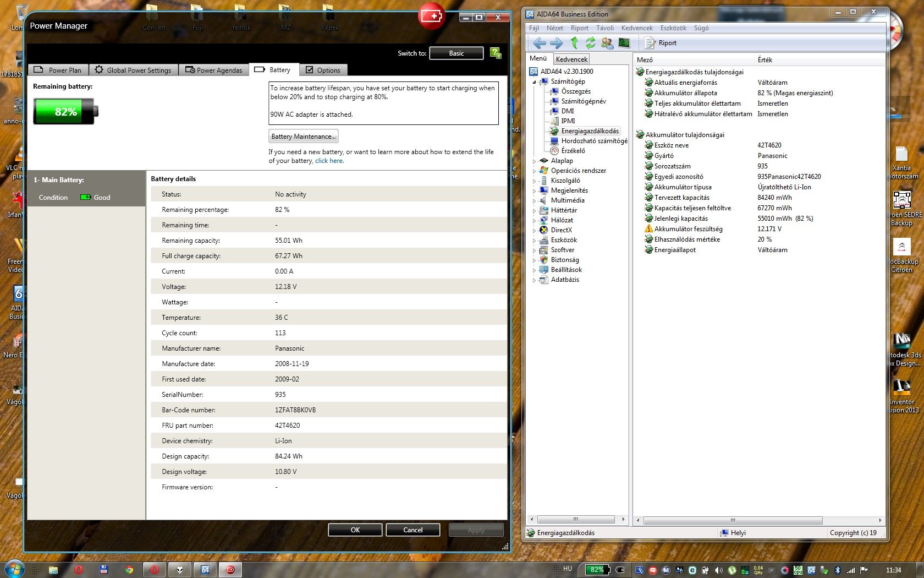The width and height of the screenshot is (924, 578).
Task: Open Windows Start button
Action: [15, 569]
